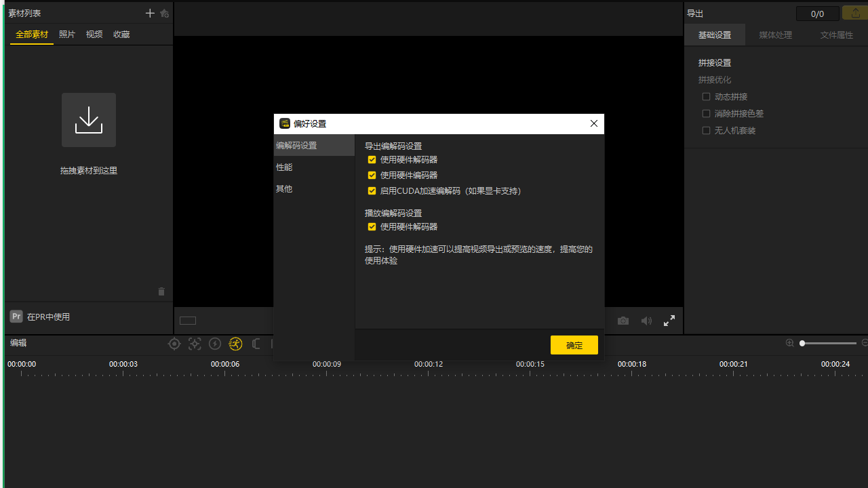
Task: Click the yellow export upload icon
Action: [854, 13]
